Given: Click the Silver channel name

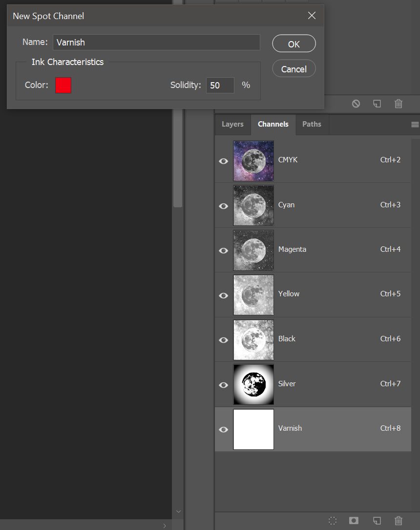Looking at the screenshot, I should tap(287, 384).
